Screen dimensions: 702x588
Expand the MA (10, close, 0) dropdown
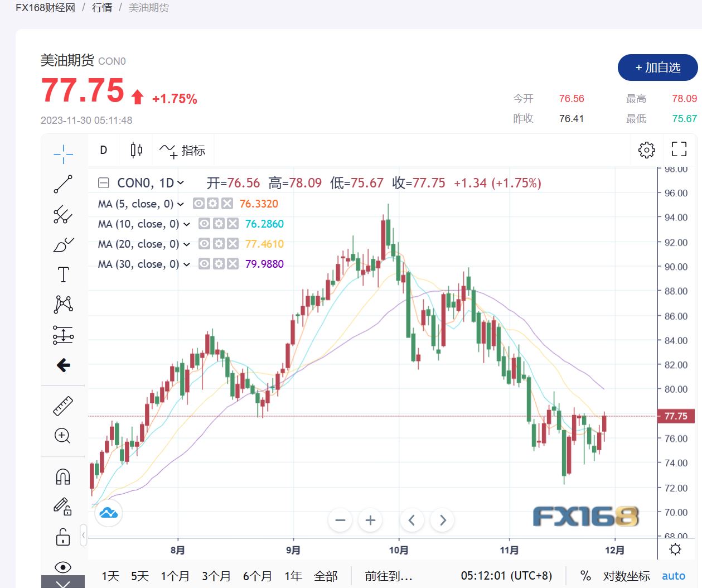[187, 224]
